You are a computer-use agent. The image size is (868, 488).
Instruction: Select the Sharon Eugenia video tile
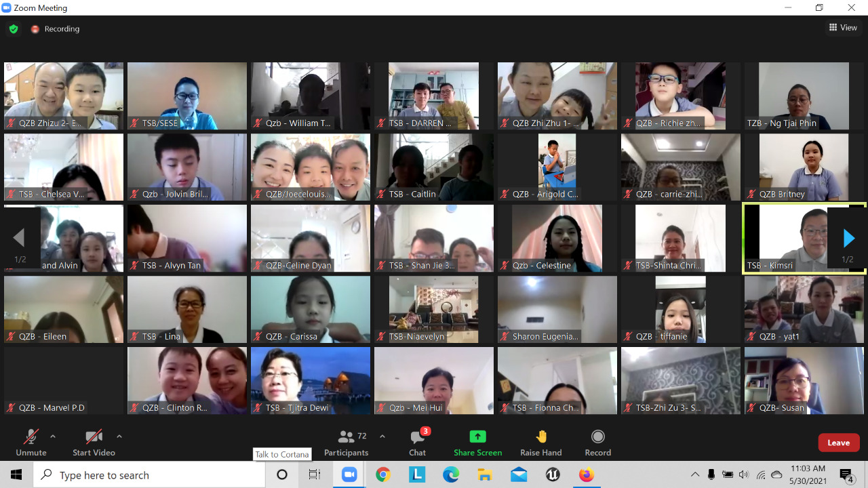point(557,310)
